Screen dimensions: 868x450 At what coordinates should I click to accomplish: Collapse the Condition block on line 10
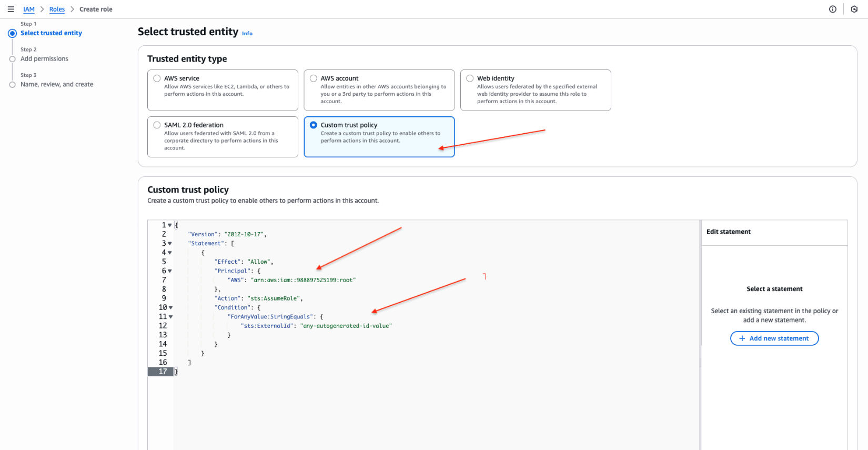(x=171, y=308)
